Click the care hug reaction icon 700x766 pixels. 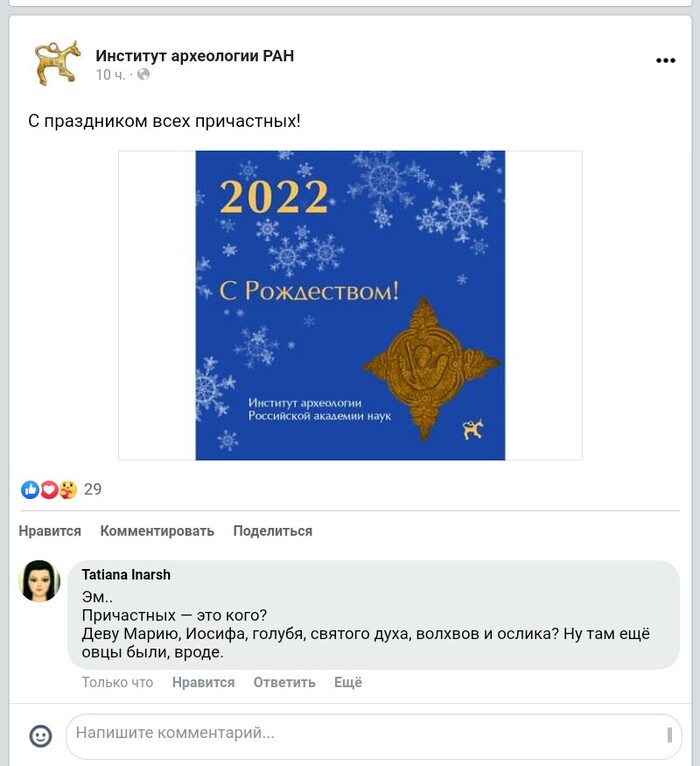click(67, 490)
